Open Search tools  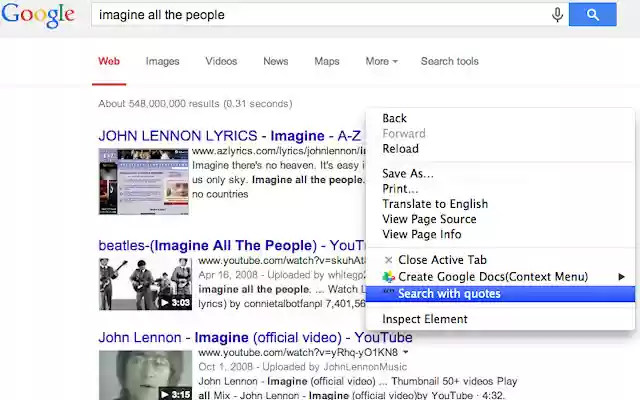click(450, 61)
